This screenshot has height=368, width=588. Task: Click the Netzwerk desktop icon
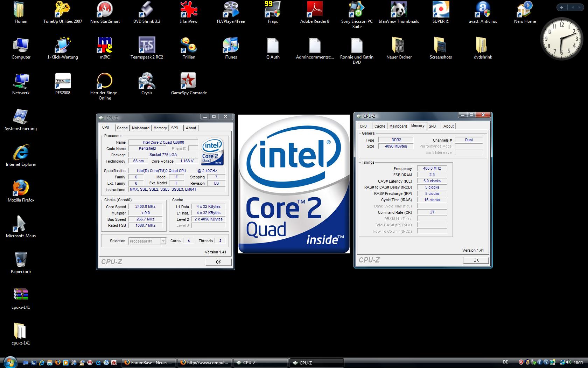pyautogui.click(x=21, y=84)
